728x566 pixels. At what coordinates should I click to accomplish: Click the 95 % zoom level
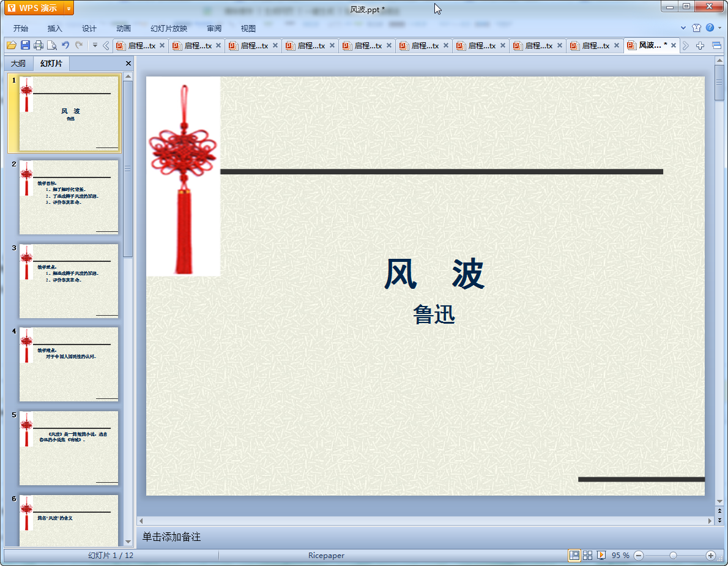620,556
